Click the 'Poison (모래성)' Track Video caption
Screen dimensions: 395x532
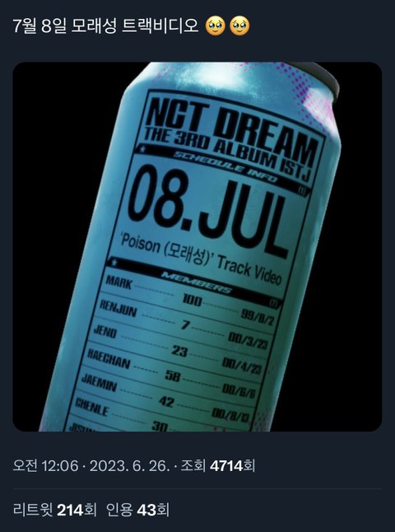point(200,259)
